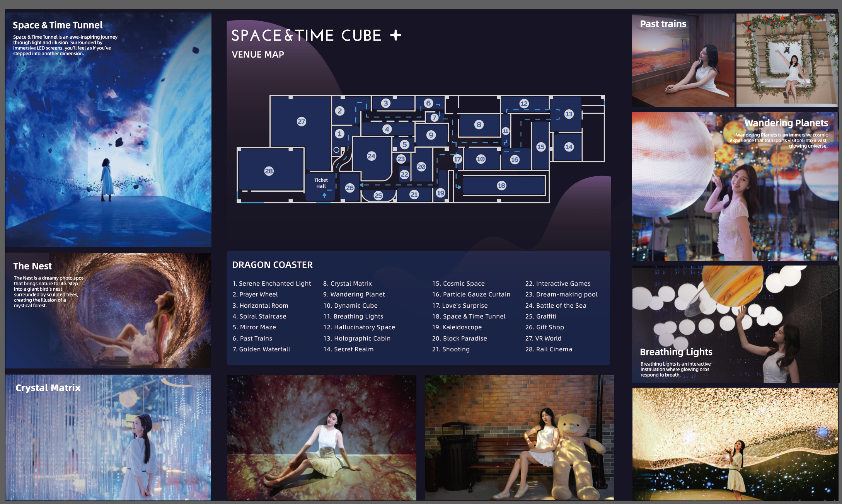Click map marker number 27
Viewport: 842px width, 504px height.
pyautogui.click(x=301, y=121)
